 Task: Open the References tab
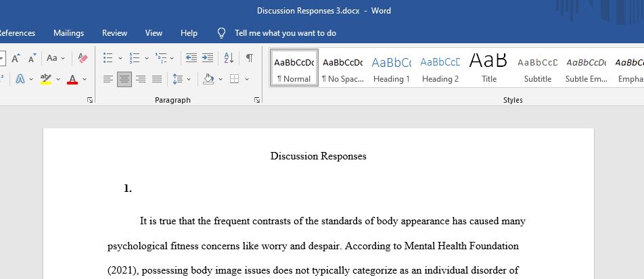coord(17,33)
